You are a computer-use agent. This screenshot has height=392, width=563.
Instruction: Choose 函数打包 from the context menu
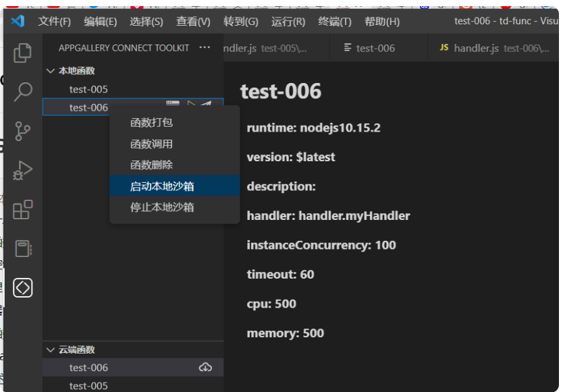(x=174, y=122)
